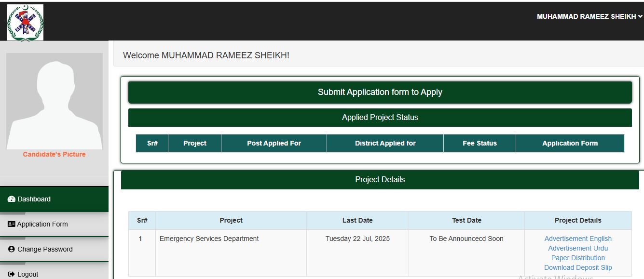Open the Dashboard menu item

tap(54, 199)
